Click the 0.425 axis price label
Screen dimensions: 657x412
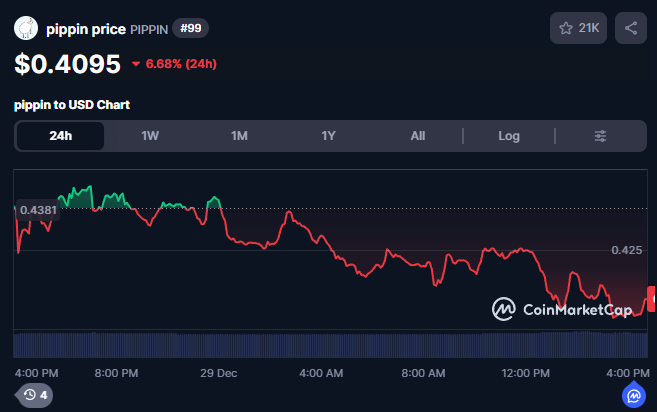[626, 250]
